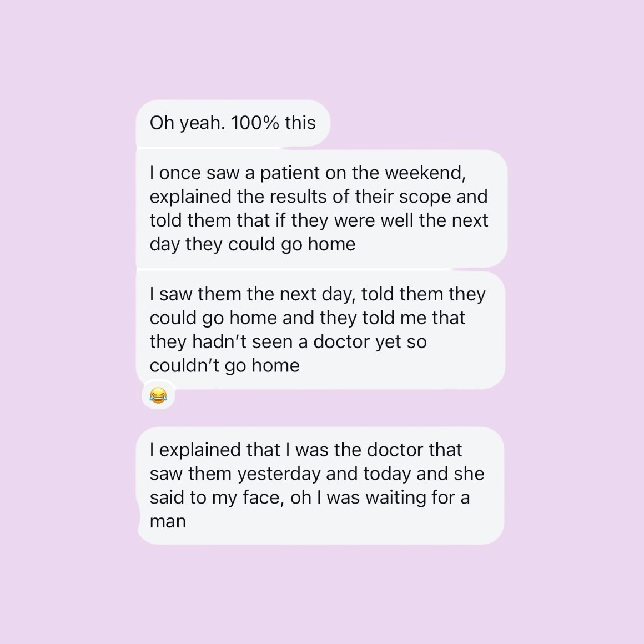Select the message starting 'I explained that I was'
644x644 pixels.
pos(320,485)
